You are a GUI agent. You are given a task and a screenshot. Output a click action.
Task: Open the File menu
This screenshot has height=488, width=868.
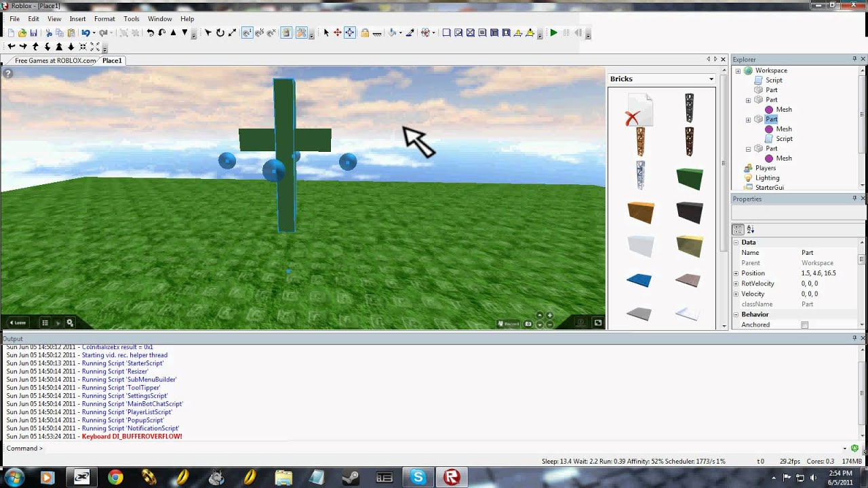pyautogui.click(x=14, y=19)
